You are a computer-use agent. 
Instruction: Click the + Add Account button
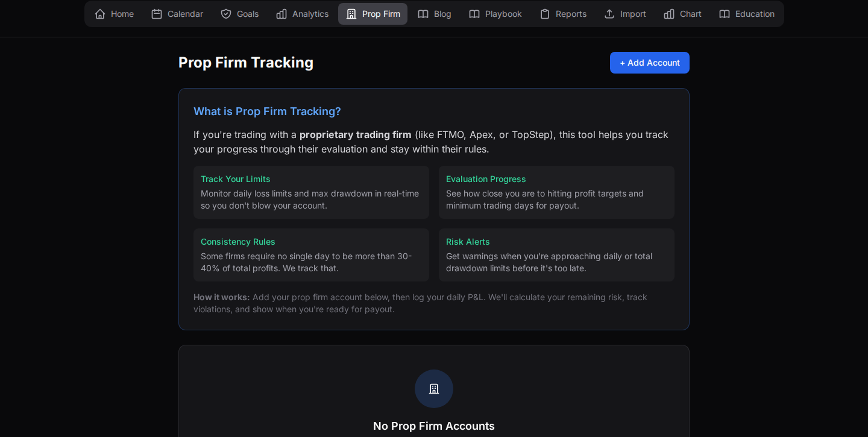pyautogui.click(x=649, y=62)
